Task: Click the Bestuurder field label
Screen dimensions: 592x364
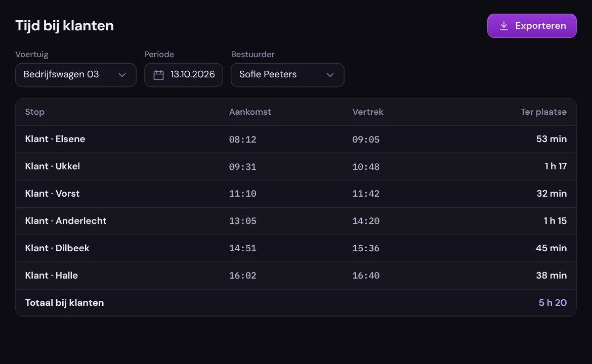Action: click(252, 54)
